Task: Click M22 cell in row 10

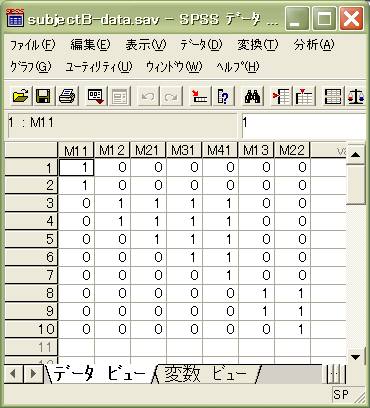Action: (292, 329)
